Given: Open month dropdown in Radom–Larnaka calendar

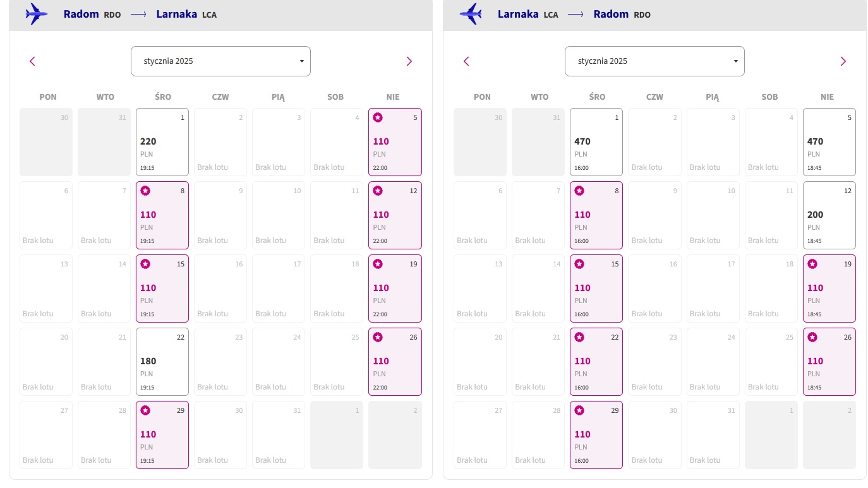Looking at the screenshot, I should coord(220,61).
